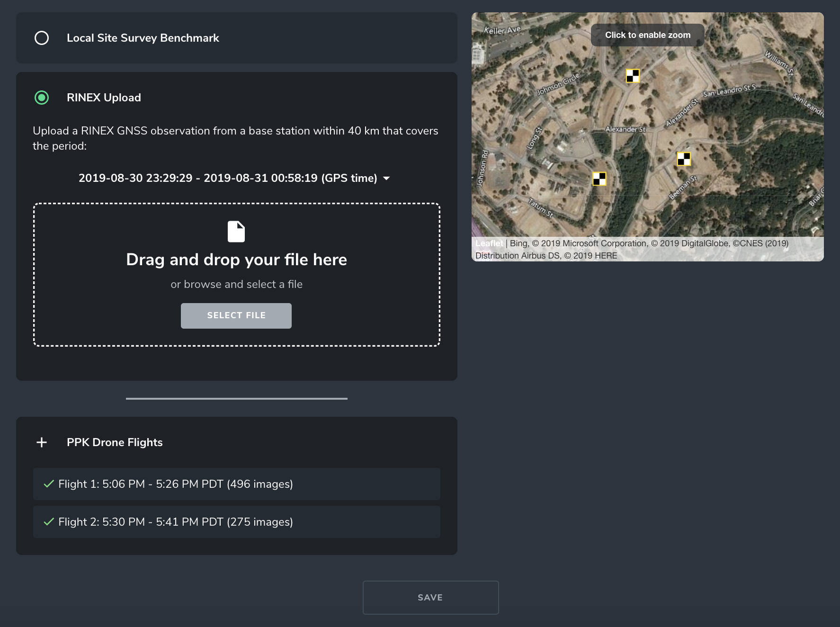
Task: Open the GPS time period dropdown arrow
Action: [386, 179]
